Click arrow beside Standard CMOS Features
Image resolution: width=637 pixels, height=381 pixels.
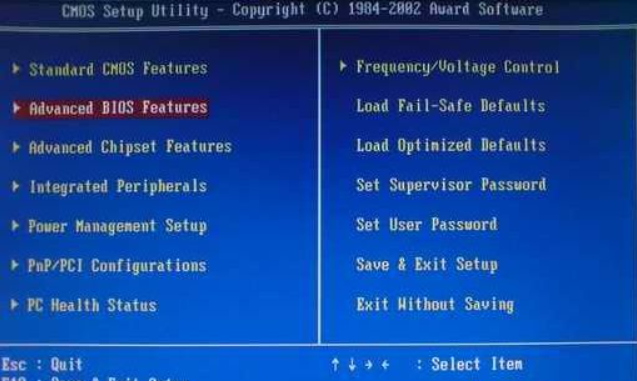[x=16, y=68]
